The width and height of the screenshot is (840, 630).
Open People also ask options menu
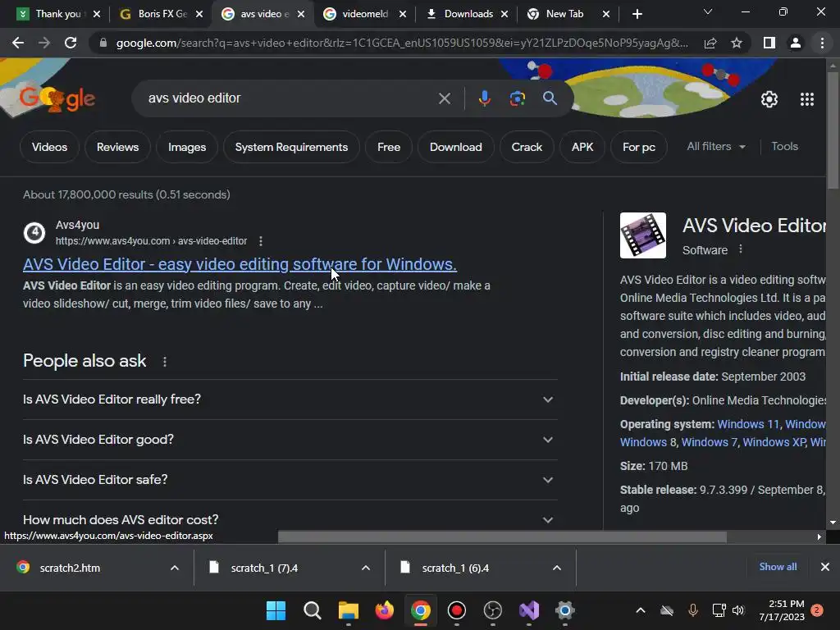[165, 362]
